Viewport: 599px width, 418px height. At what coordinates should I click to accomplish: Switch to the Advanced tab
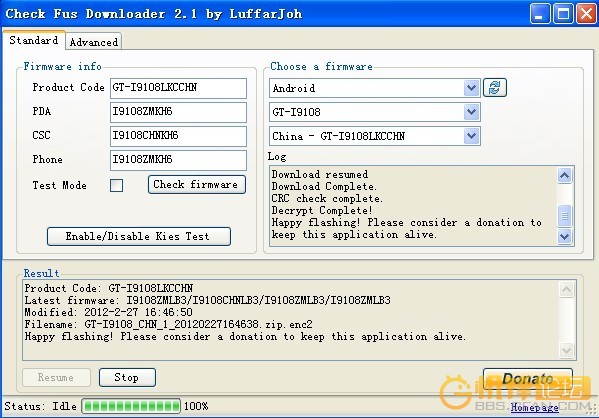coord(94,42)
